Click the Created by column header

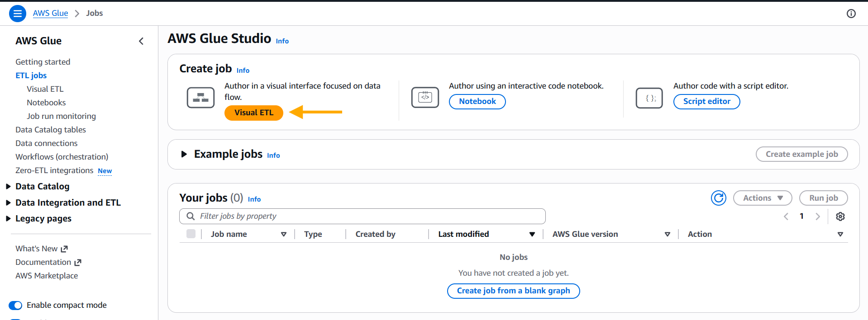[375, 234]
